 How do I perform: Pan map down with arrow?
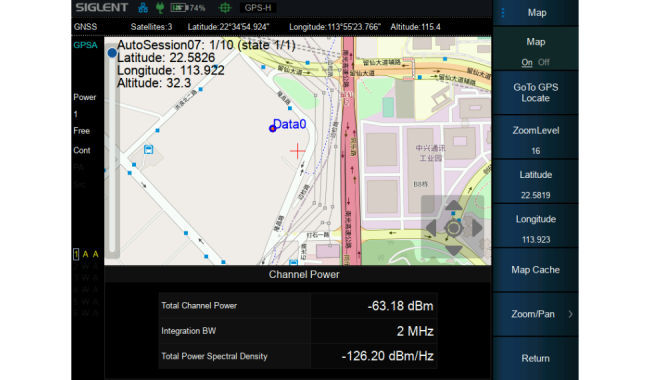point(453,250)
